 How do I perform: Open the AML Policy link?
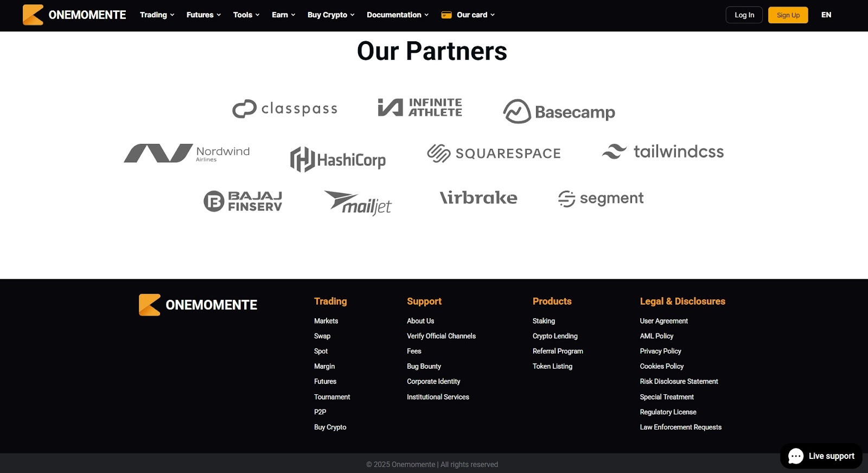point(656,336)
